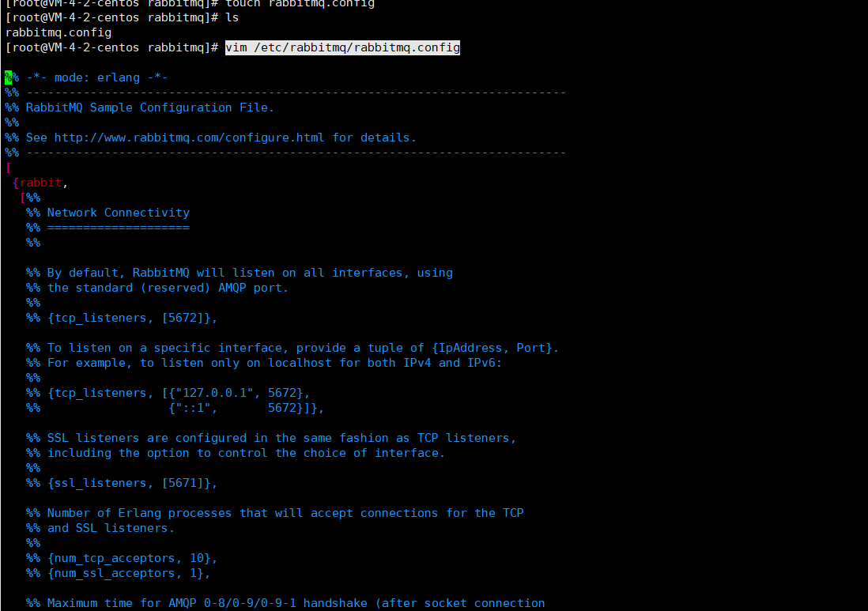This screenshot has width=868, height=611.
Task: Click 'For example, to listen only on localhost' line
Action: click(264, 363)
